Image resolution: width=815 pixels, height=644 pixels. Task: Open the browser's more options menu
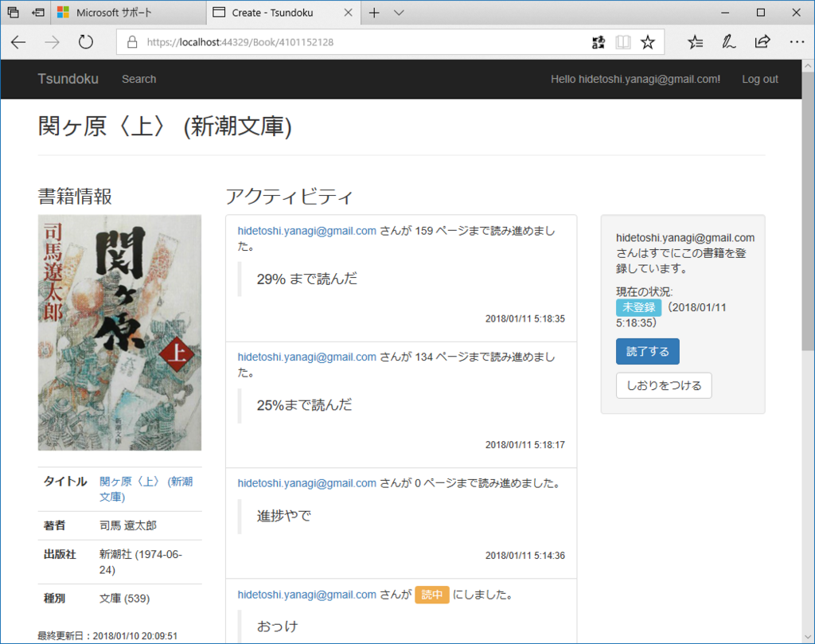pos(797,42)
